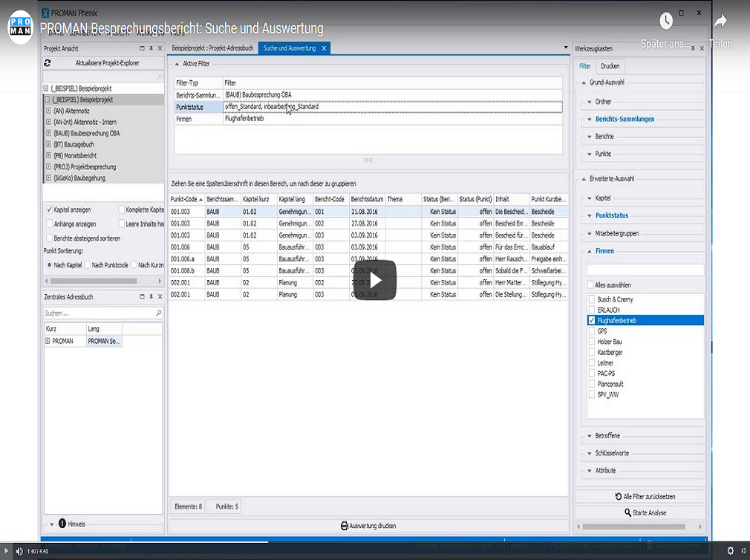This screenshot has width=750, height=560.
Task: Close the Werkzeugkasten panel
Action: [702, 48]
